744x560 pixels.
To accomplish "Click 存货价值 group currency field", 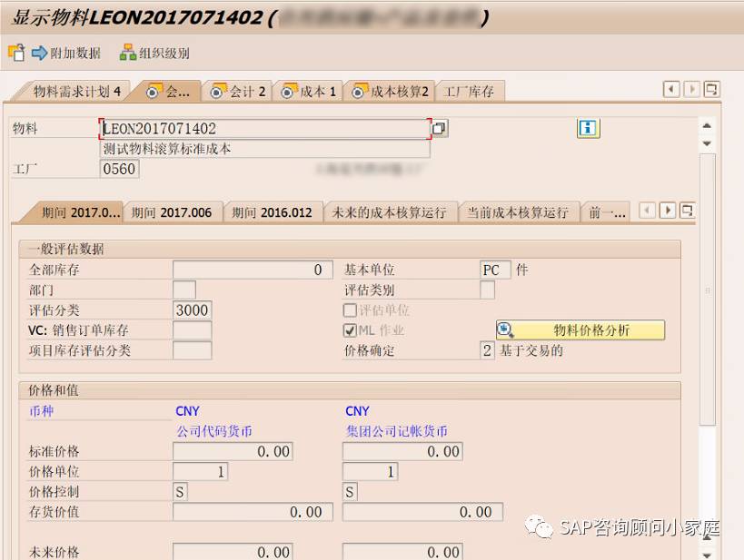I will pyautogui.click(x=422, y=512).
